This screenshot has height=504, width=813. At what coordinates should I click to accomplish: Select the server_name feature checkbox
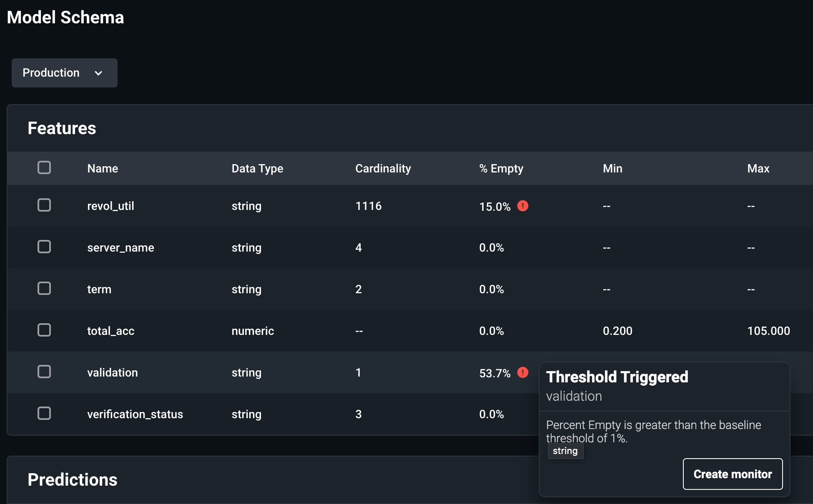coord(44,247)
